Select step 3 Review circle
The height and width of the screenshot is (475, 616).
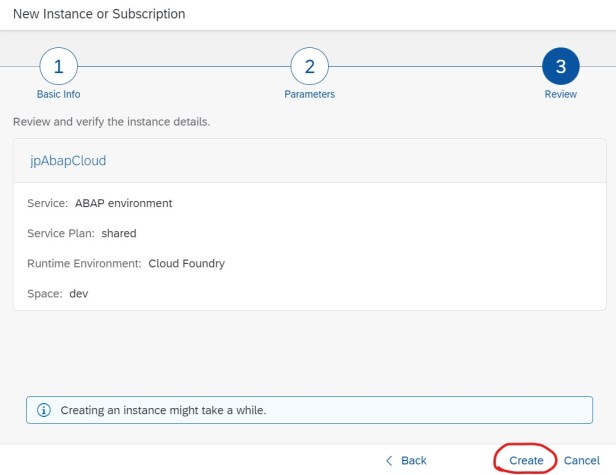pyautogui.click(x=561, y=66)
